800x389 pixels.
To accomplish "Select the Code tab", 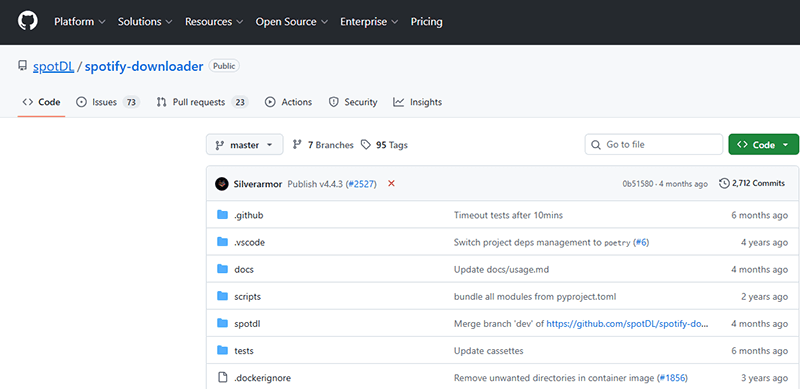I will (41, 102).
